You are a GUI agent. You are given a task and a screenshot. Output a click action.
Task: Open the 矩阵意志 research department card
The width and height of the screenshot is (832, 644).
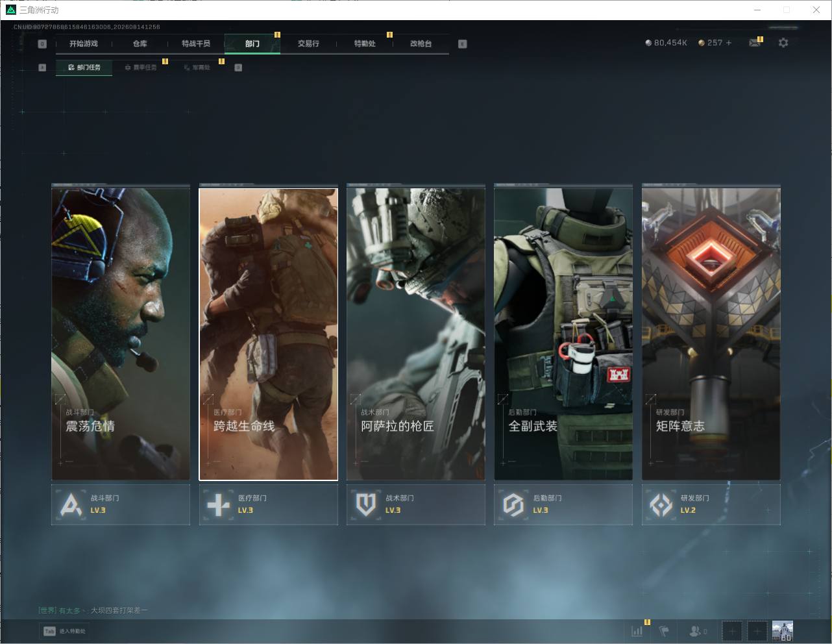click(x=711, y=334)
